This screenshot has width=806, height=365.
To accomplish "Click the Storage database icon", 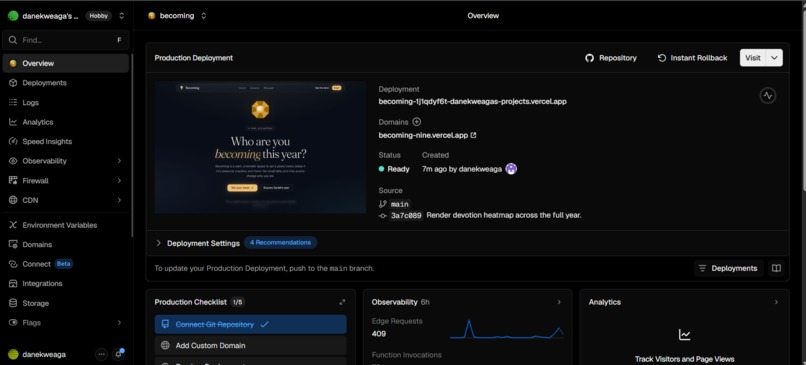I will point(13,303).
